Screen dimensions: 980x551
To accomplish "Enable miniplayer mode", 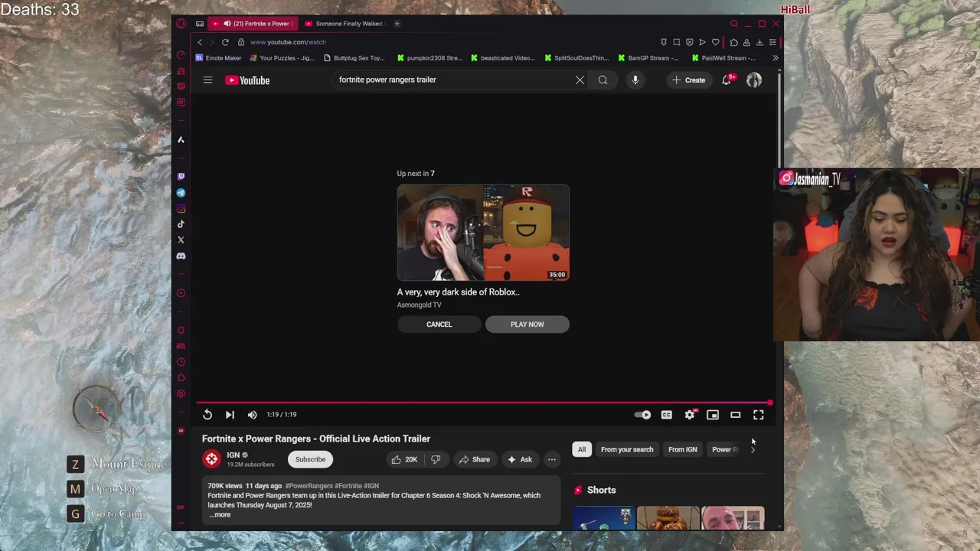I will click(713, 415).
